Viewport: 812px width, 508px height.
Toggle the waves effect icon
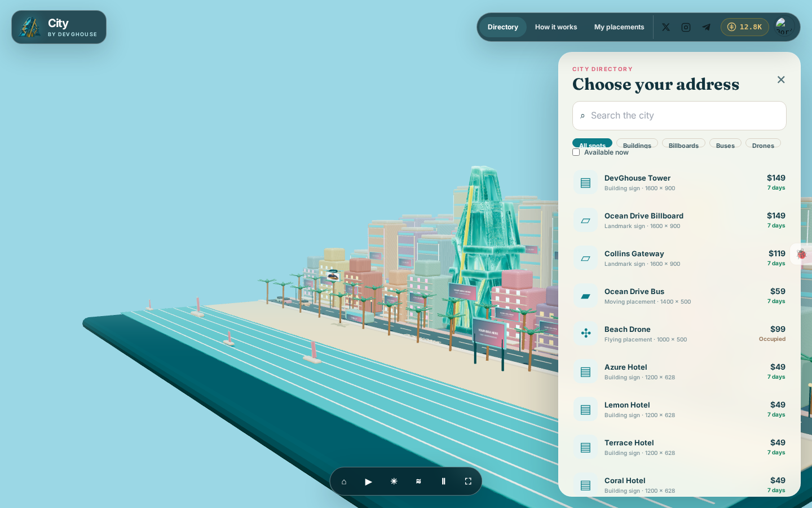click(418, 481)
